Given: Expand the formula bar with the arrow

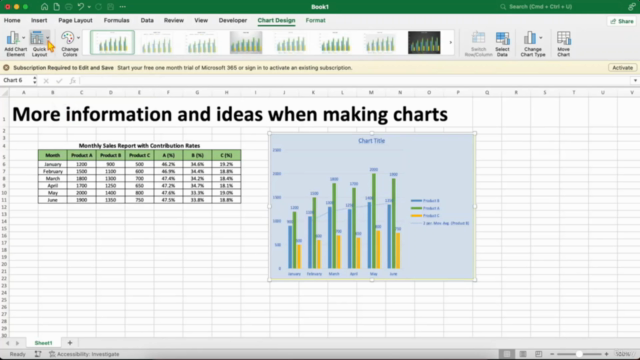Looking at the screenshot, I should pos(635,80).
